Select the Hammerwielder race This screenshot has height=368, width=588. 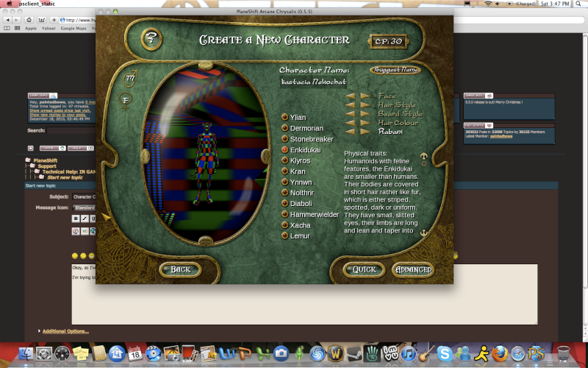(x=310, y=214)
